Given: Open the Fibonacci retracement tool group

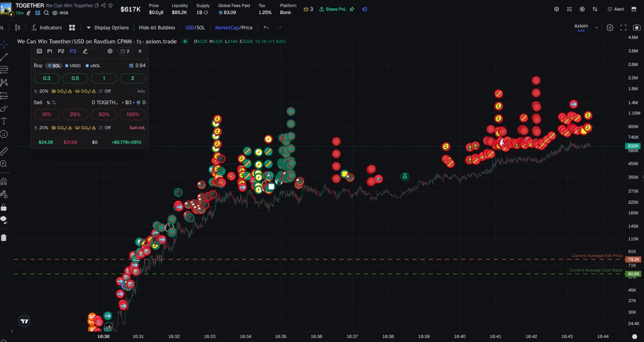Looking at the screenshot, I should pyautogui.click(x=4, y=70).
